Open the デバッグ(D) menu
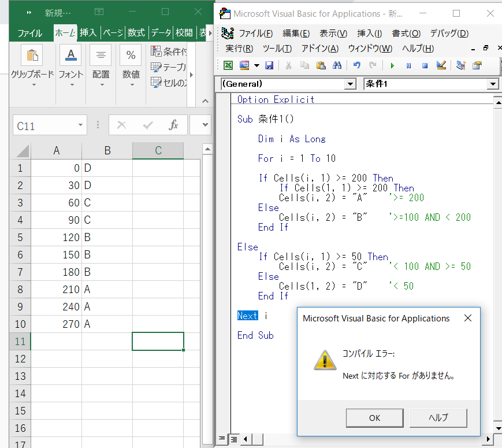 point(449,33)
